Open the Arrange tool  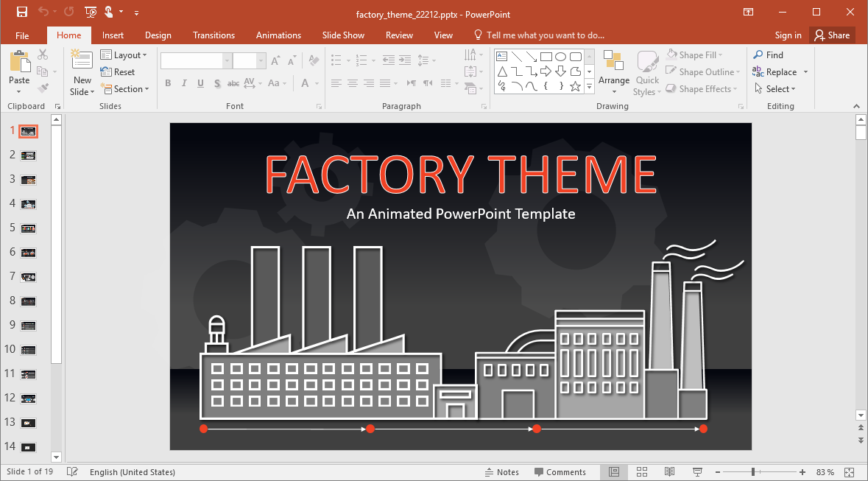pos(613,71)
